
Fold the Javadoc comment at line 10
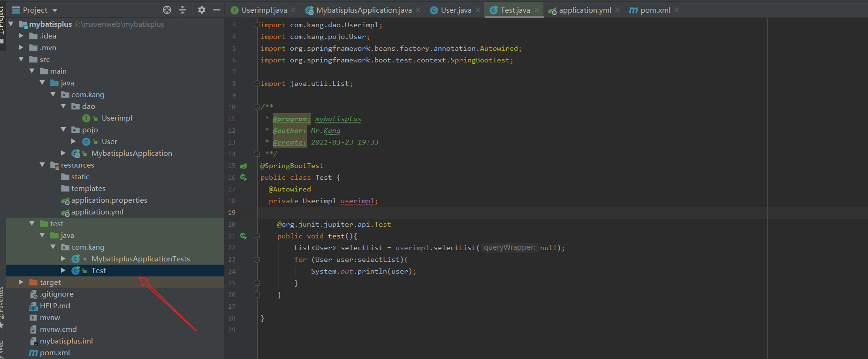click(x=257, y=107)
